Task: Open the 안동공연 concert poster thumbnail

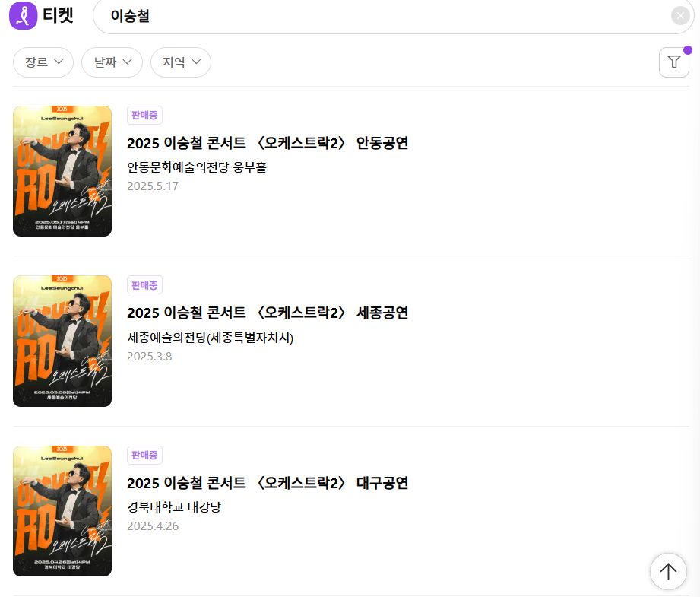Action: click(62, 171)
